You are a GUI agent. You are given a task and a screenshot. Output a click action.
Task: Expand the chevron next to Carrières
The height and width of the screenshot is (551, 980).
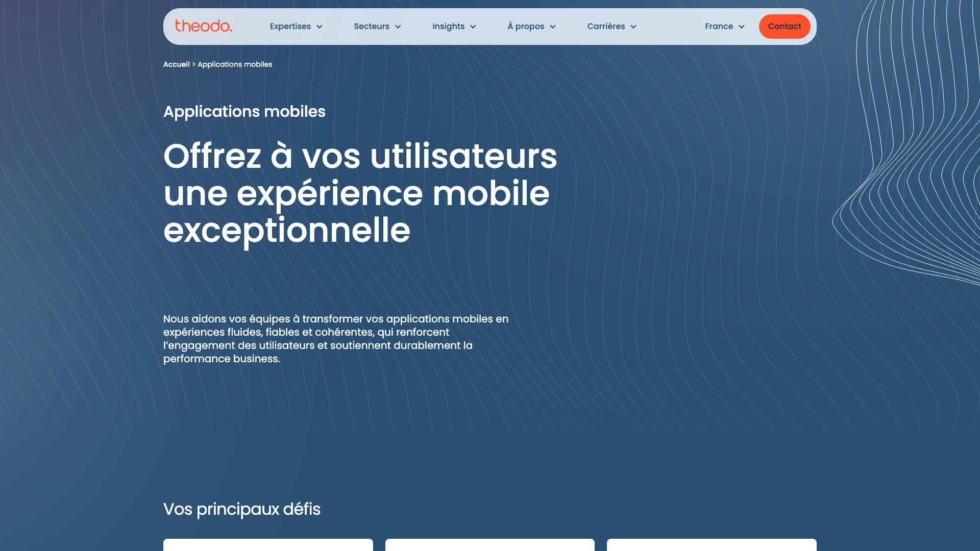click(x=633, y=27)
